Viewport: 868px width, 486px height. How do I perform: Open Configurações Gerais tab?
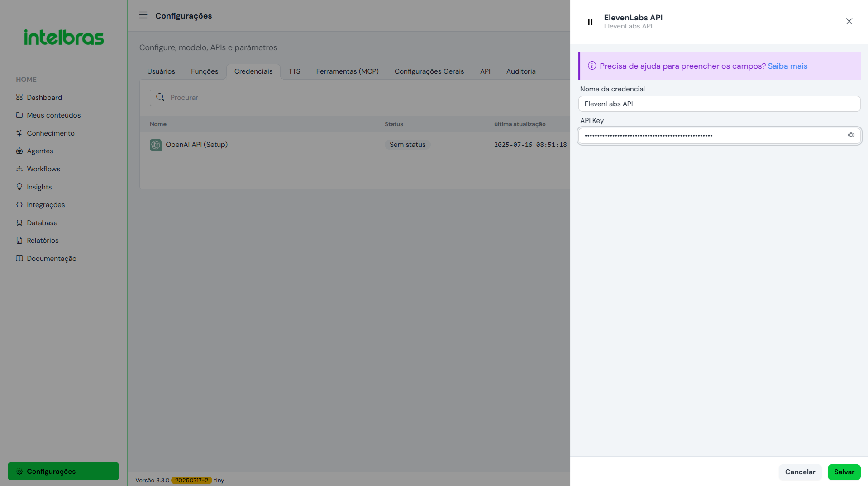click(x=429, y=71)
